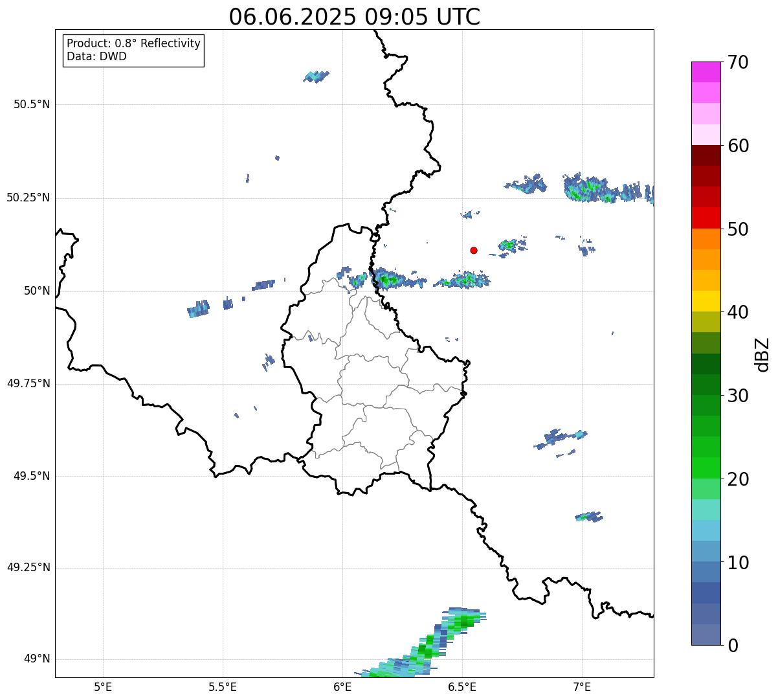Click the 49.75°N latitude label
778x700 pixels.
(x=28, y=383)
